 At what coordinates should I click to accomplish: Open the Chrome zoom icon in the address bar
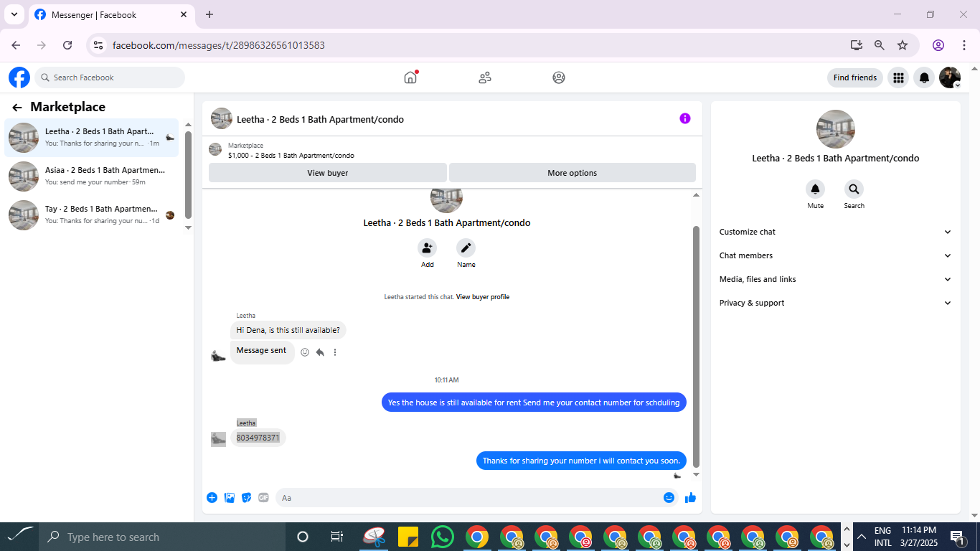880,45
